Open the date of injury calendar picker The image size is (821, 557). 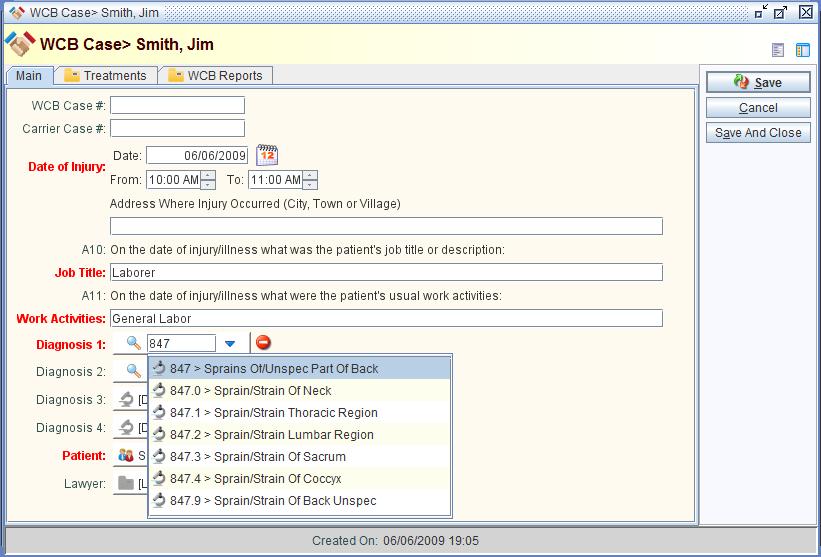coord(267,155)
